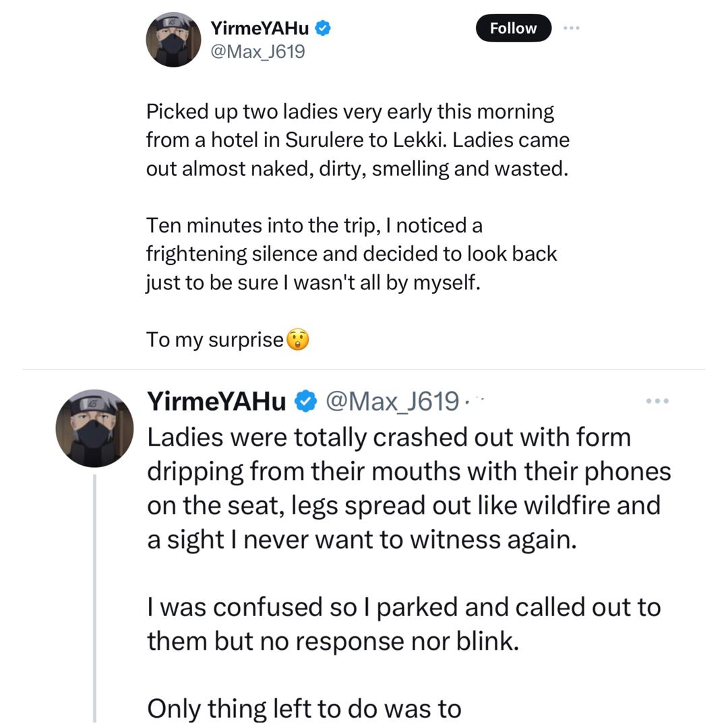Viewport: 728px width, 728px height.
Task: Click the Follow button
Action: pos(513,28)
